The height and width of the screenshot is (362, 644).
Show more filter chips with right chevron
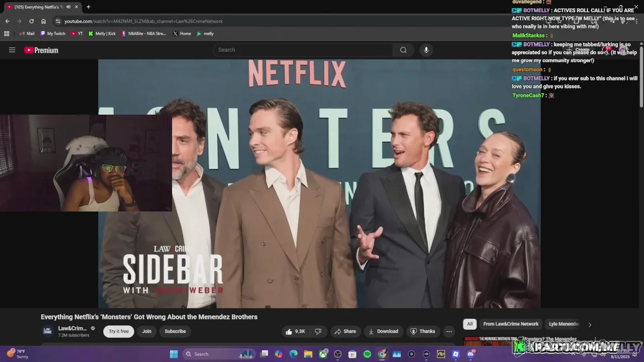pos(590,325)
